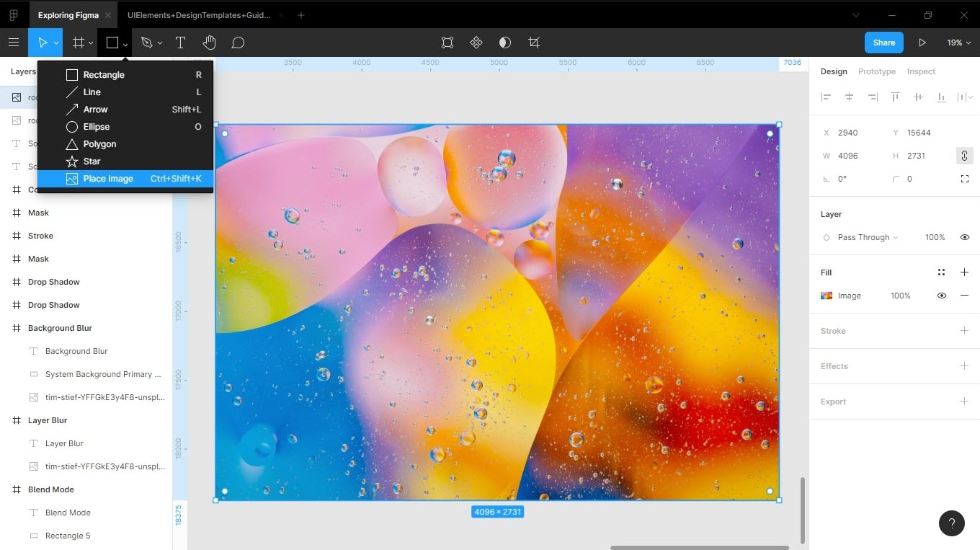Switch to the Prototype tab
Image resolution: width=980 pixels, height=550 pixels.
(877, 71)
